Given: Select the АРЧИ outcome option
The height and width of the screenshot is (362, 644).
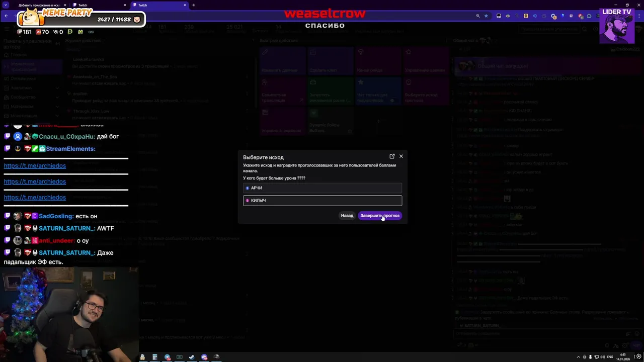Looking at the screenshot, I should (x=323, y=188).
